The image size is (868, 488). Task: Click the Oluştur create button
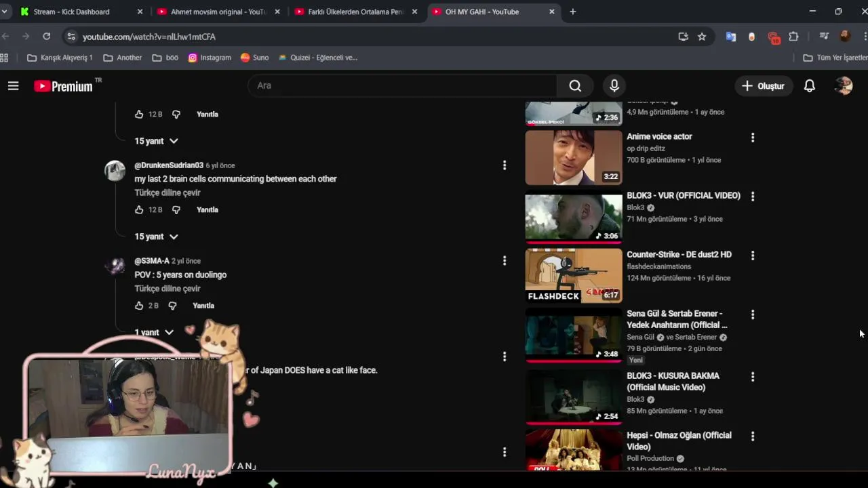coord(763,86)
